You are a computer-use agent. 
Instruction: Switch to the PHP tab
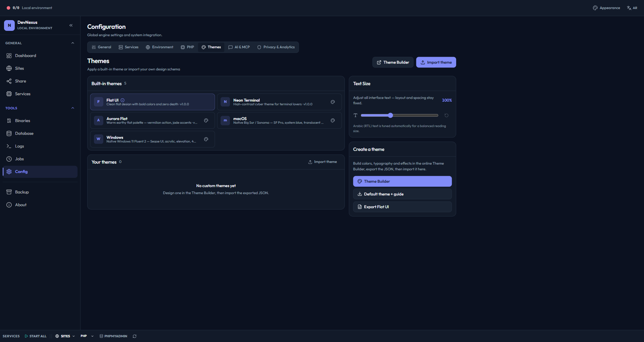coord(187,47)
